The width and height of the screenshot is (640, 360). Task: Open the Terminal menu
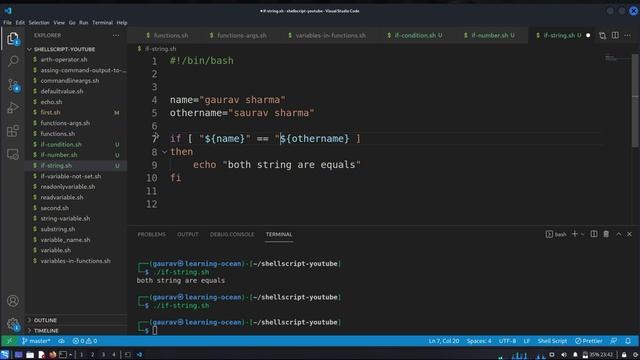[x=102, y=23]
